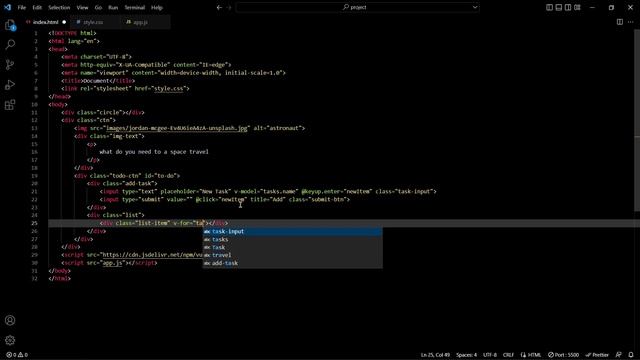This screenshot has height=360, width=640.
Task: Select the task-input suggestion
Action: coord(293,231)
